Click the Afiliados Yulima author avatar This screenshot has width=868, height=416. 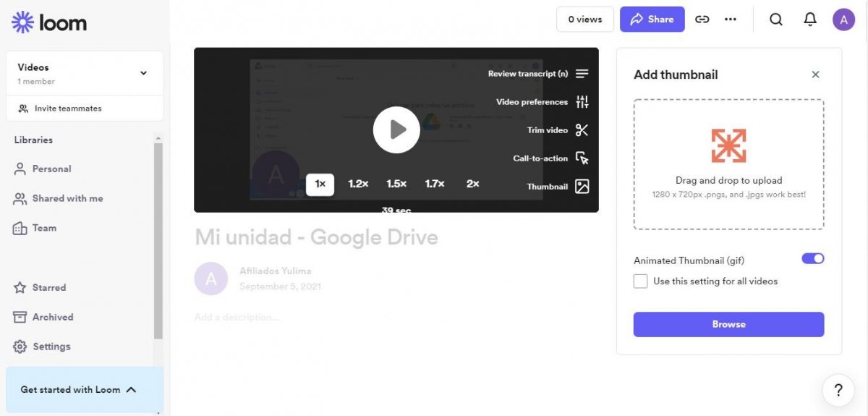click(x=211, y=279)
